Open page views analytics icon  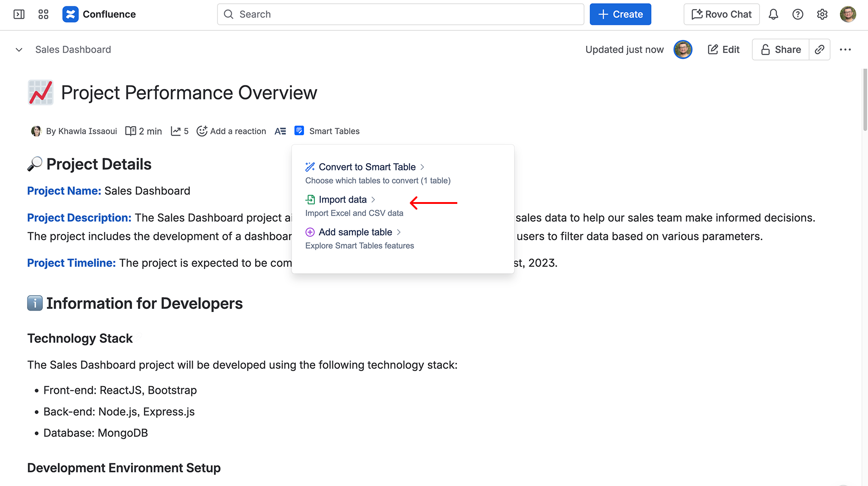click(x=175, y=131)
